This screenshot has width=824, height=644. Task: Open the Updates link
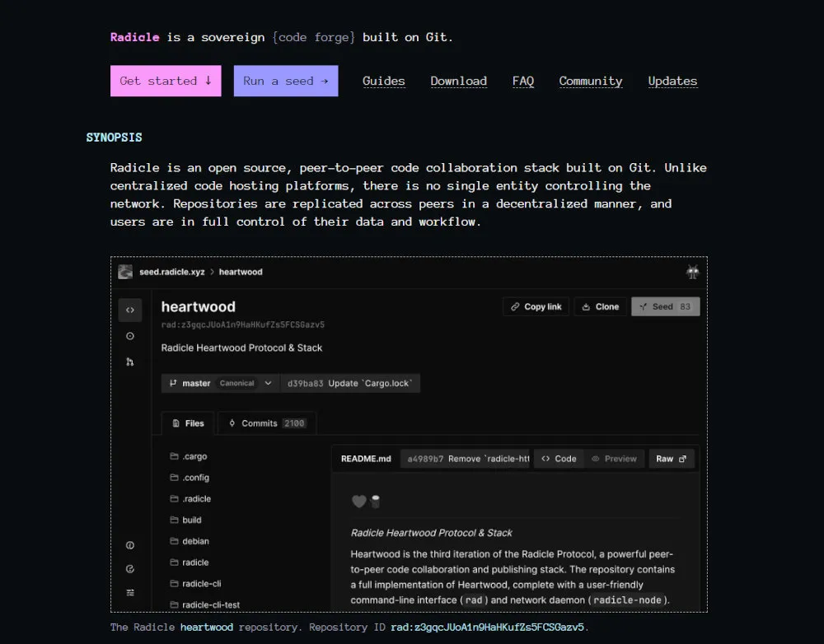672,81
